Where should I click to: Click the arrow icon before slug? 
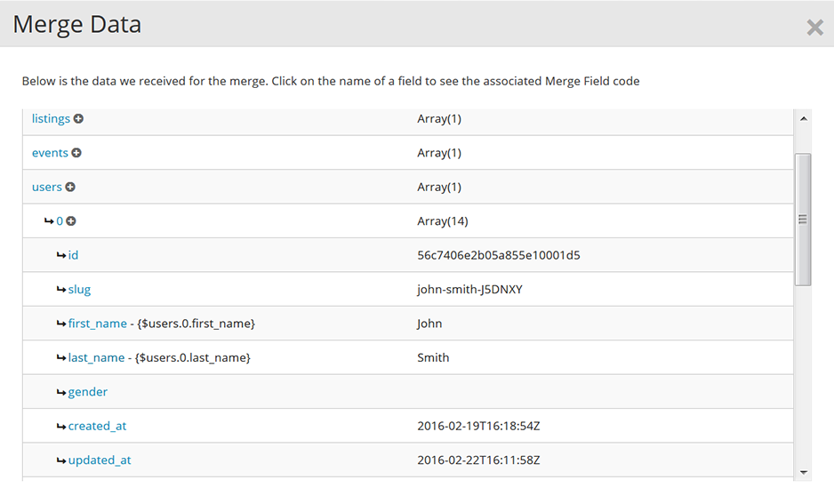coord(61,290)
